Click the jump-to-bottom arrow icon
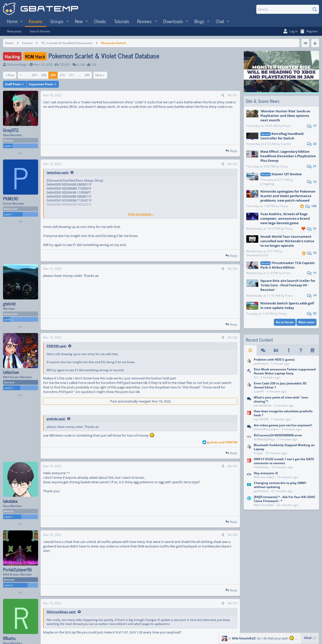This screenshot has width=322, height=644. 315,43
